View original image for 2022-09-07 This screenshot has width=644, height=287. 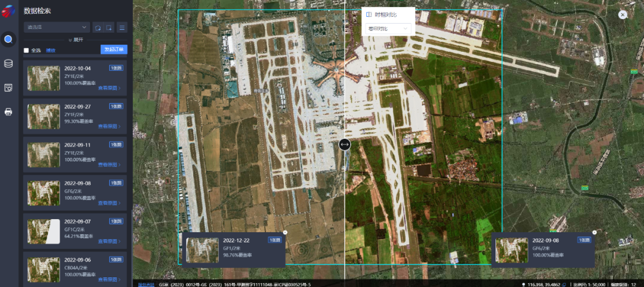click(109, 242)
